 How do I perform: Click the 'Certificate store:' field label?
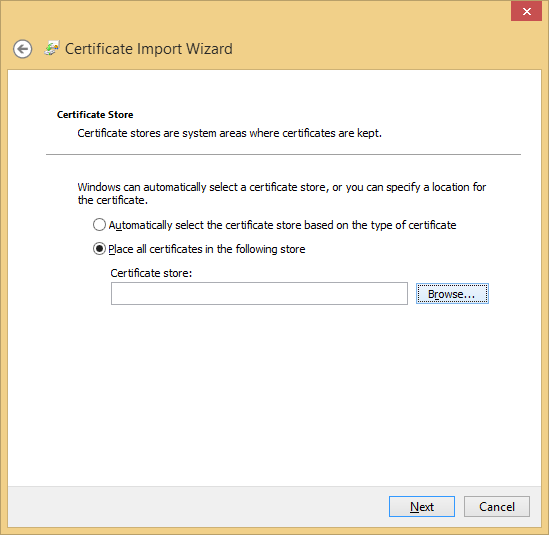pyautogui.click(x=151, y=273)
